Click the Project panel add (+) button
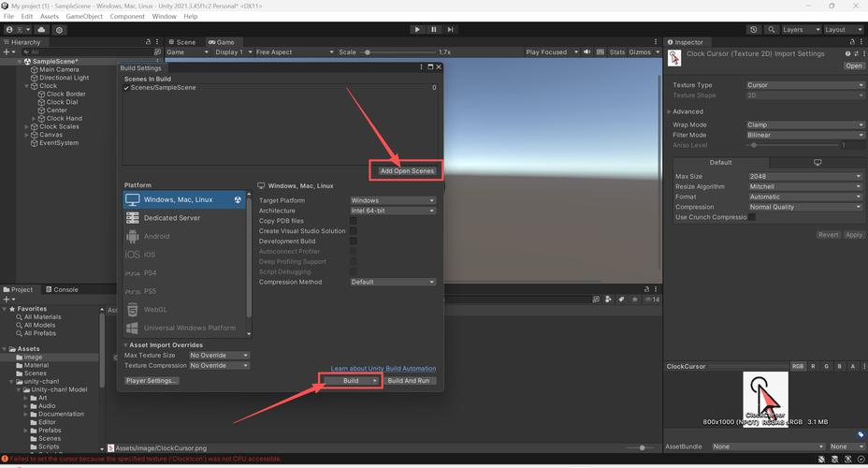Image resolution: width=868 pixels, height=468 pixels. point(8,300)
